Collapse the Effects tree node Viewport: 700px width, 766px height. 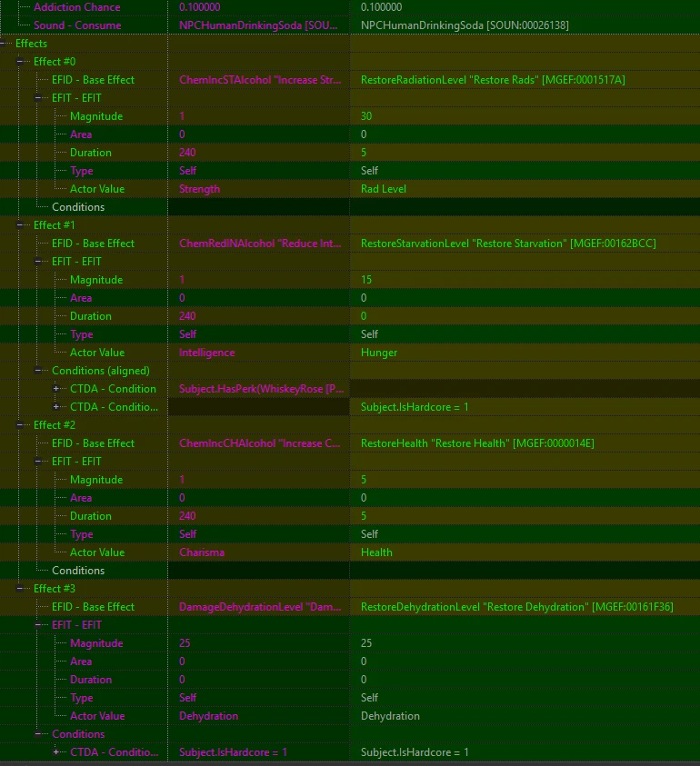(3, 44)
